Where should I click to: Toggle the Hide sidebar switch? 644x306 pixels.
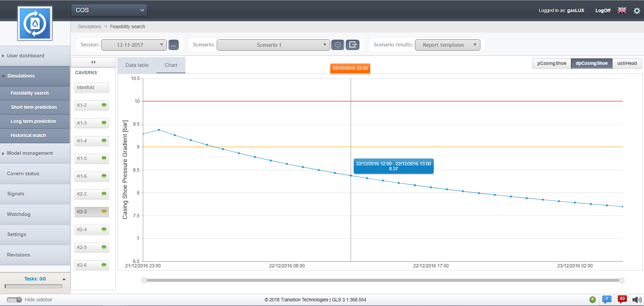[x=14, y=300]
